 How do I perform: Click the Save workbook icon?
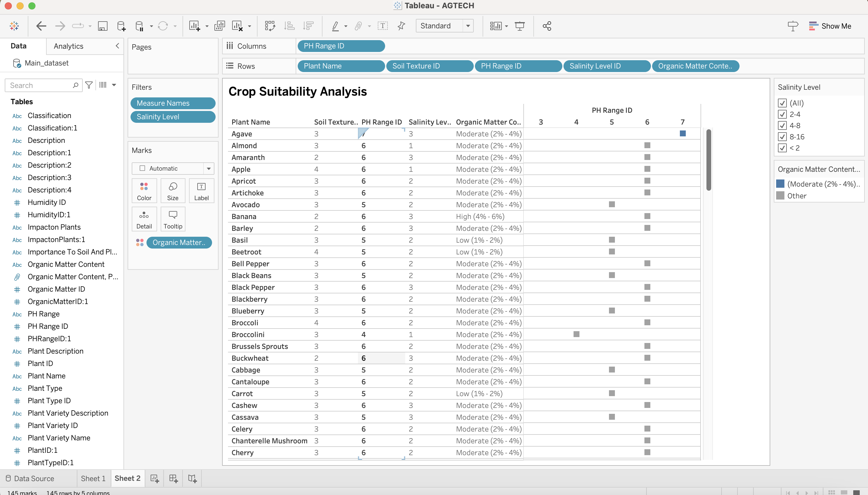point(102,26)
